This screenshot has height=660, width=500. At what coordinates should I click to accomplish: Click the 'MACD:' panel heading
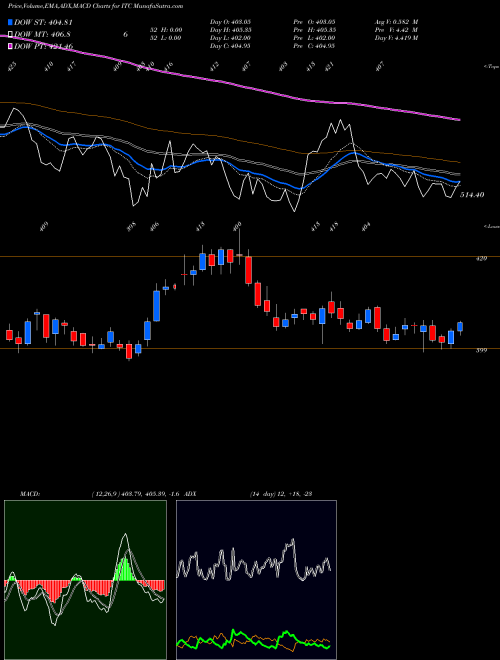(x=30, y=494)
